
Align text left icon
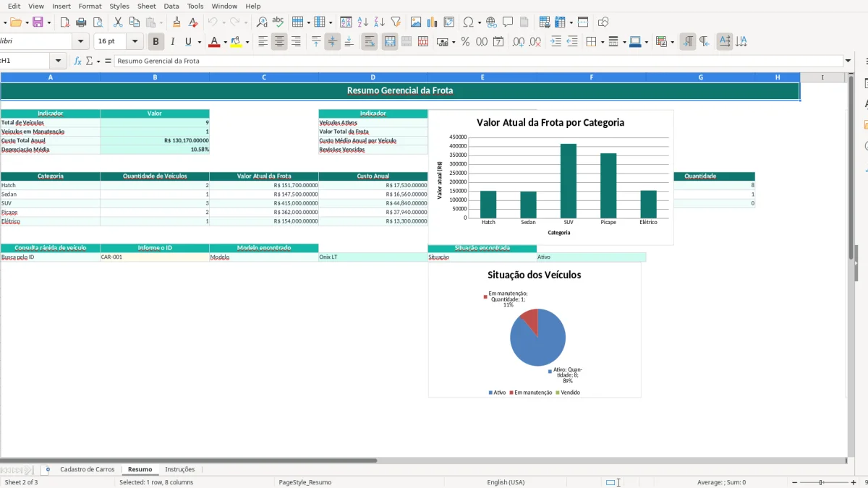263,42
